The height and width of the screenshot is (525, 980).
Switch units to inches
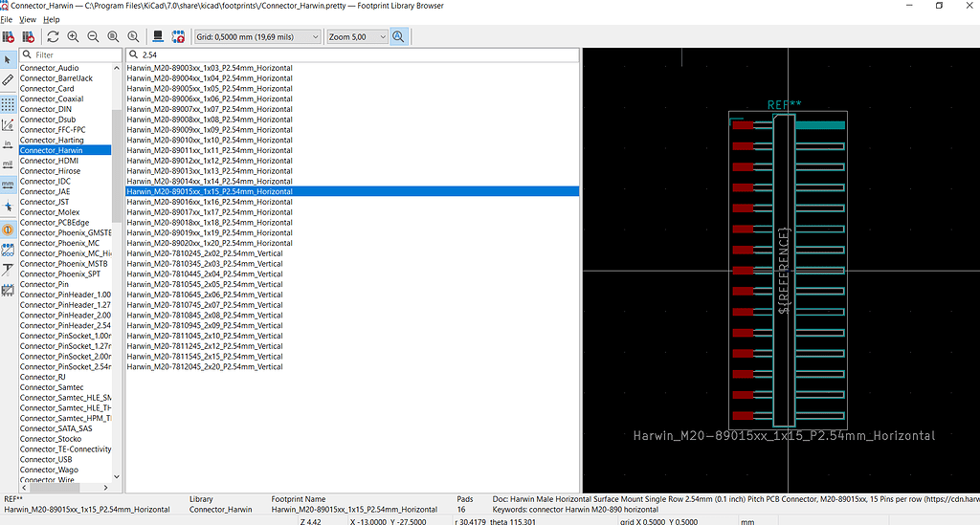(8, 143)
